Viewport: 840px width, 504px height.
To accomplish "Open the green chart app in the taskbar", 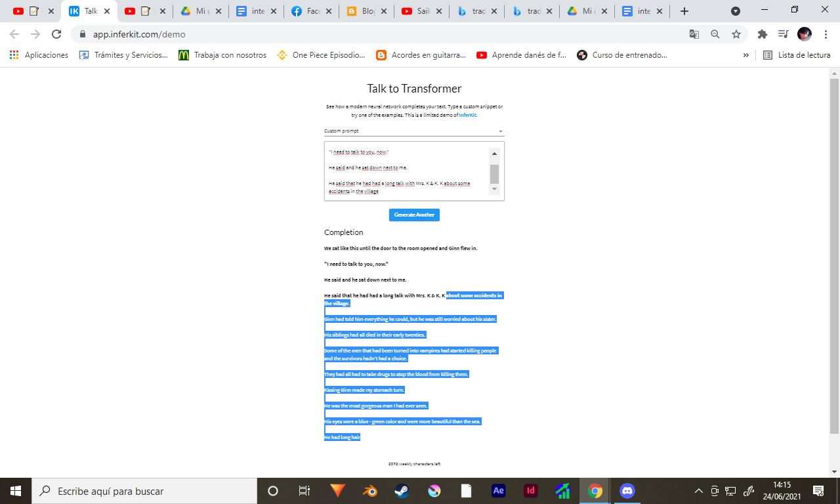I will point(562,491).
